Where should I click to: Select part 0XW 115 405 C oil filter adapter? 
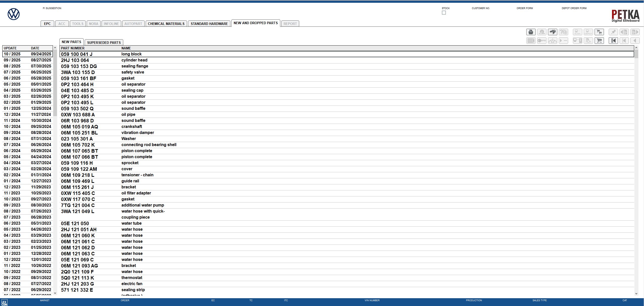[x=347, y=193]
